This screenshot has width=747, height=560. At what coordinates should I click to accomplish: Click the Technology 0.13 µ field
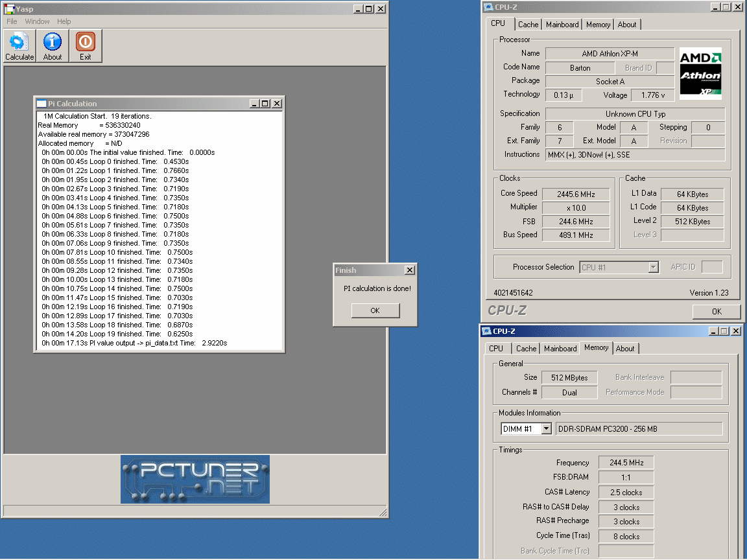pyautogui.click(x=563, y=95)
